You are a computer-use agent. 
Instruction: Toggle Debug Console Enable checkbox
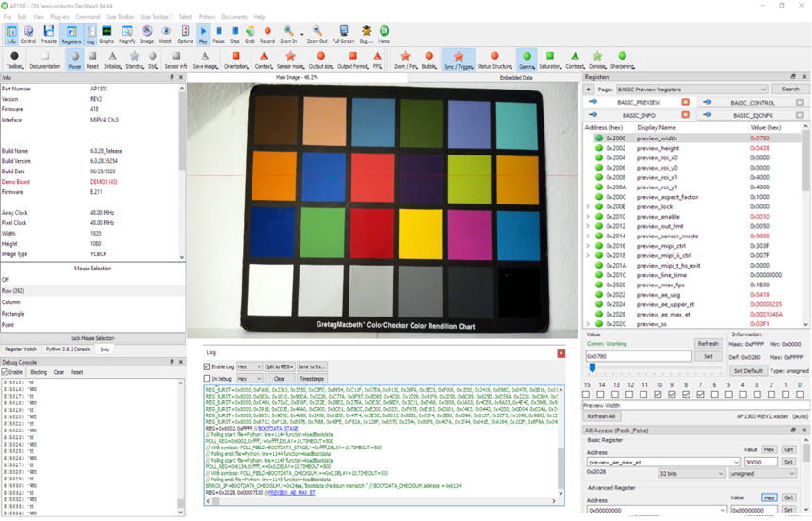click(5, 372)
